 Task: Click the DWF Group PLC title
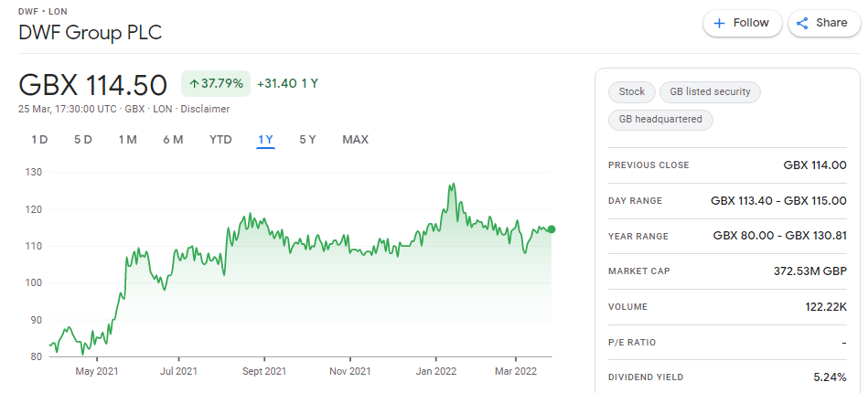91,33
